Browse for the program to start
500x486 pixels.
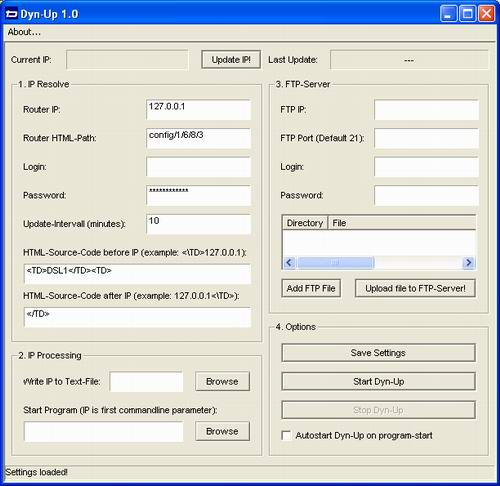coord(222,431)
